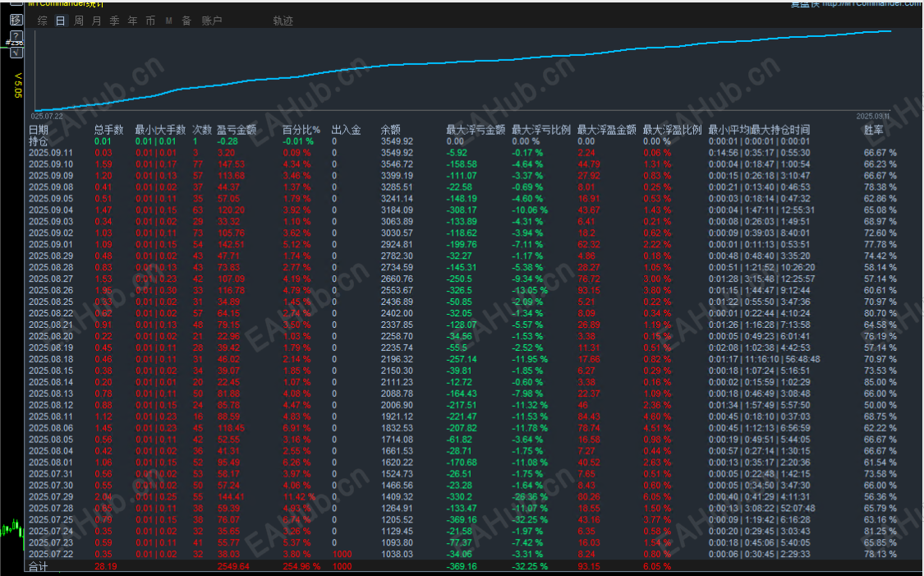Click max floating profit 93.15 in 2025.08.26 row
The image size is (924, 576).
tap(589, 290)
